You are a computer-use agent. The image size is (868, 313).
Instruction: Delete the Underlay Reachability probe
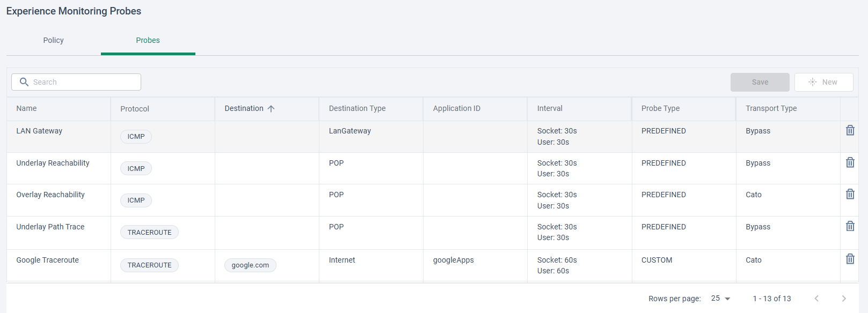coord(850,162)
